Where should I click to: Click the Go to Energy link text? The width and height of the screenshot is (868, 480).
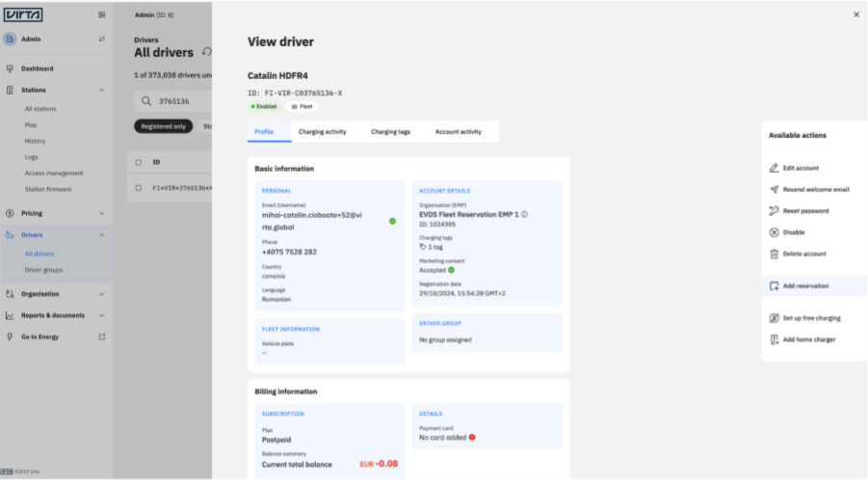point(39,336)
